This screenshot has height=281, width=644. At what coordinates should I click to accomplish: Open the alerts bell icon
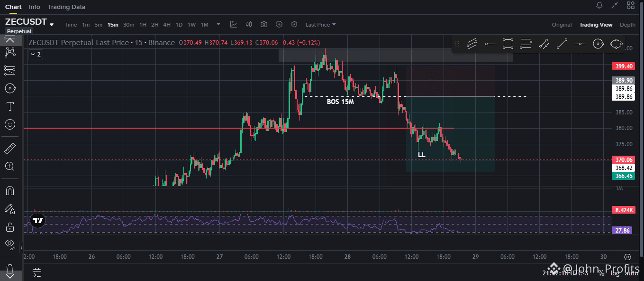click(x=599, y=6)
